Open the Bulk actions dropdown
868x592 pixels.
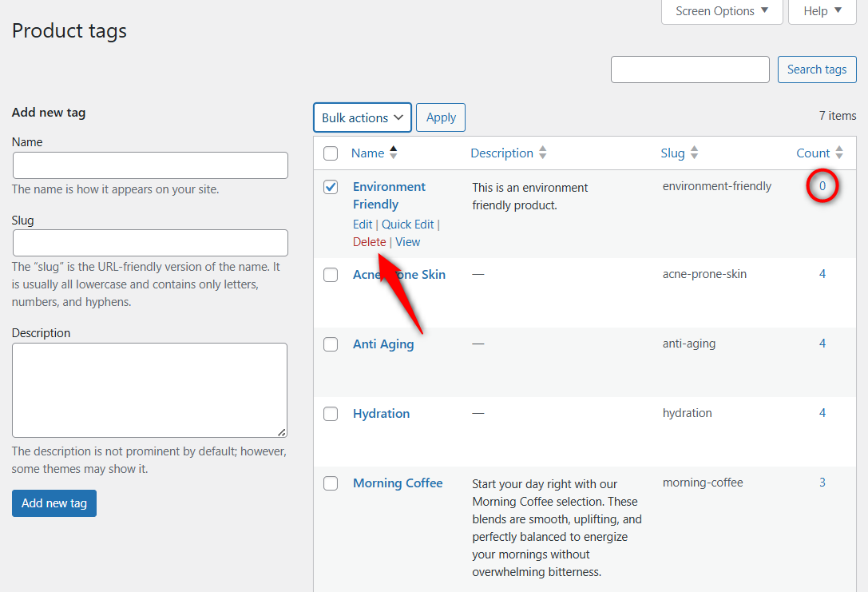coord(362,117)
